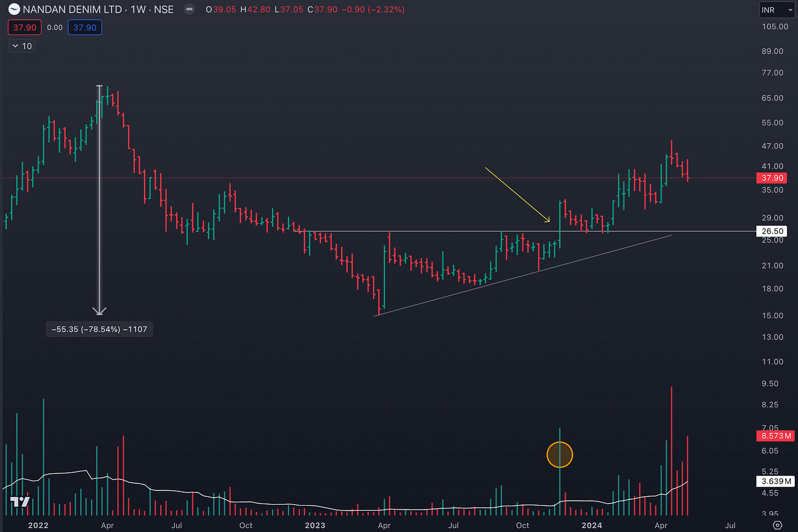Open chart settings hexagon gear icon
This screenshot has height=532, width=798.
click(x=777, y=525)
